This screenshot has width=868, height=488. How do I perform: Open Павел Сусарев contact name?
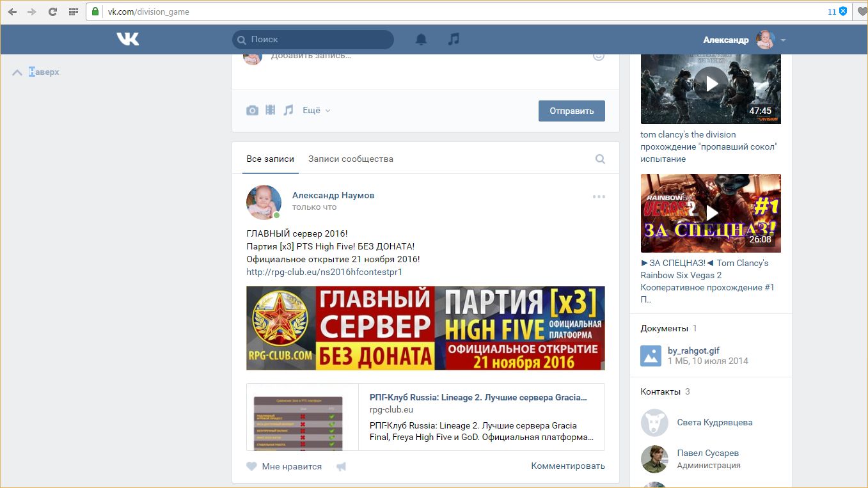pyautogui.click(x=708, y=453)
